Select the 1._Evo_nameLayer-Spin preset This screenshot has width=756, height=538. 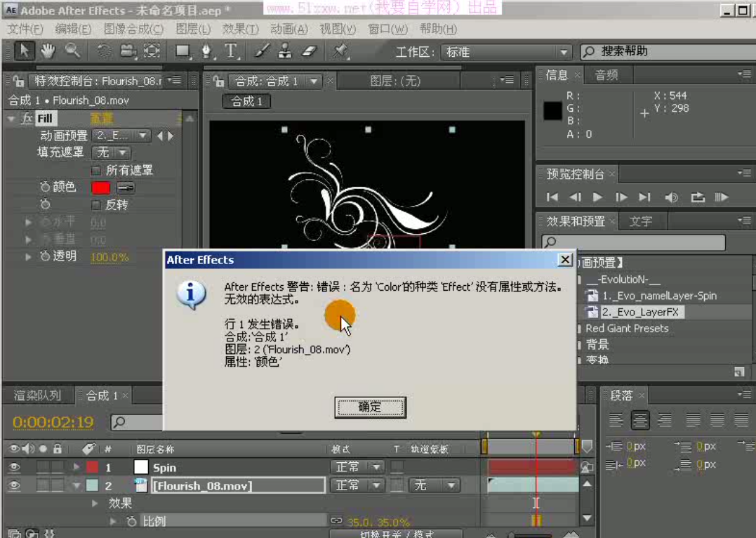[659, 296]
